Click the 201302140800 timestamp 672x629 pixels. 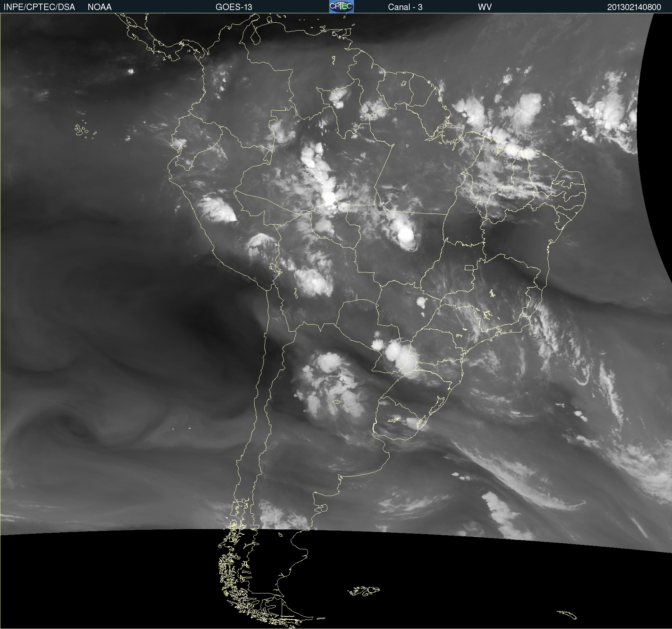634,7
